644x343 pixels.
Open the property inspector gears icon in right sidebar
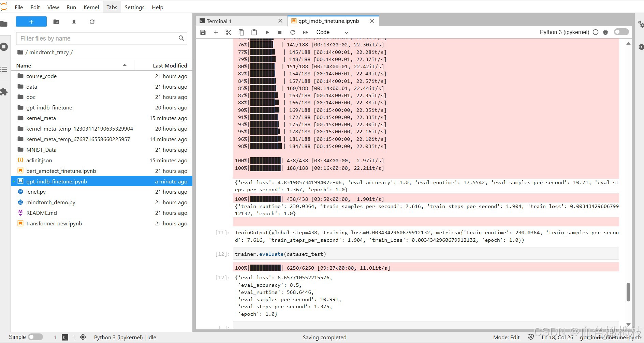pyautogui.click(x=641, y=24)
